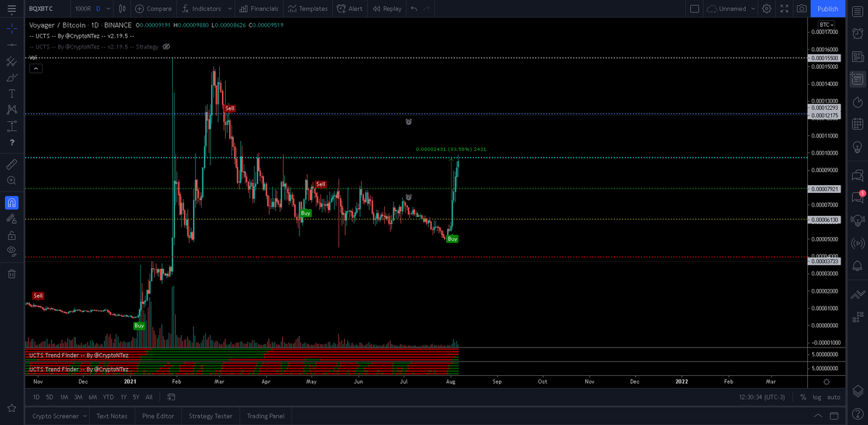Toggle auto scale on price axis

[833, 397]
